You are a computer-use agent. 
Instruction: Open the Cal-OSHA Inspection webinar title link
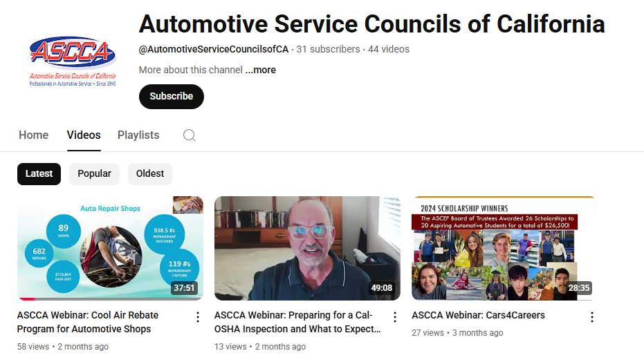point(297,322)
